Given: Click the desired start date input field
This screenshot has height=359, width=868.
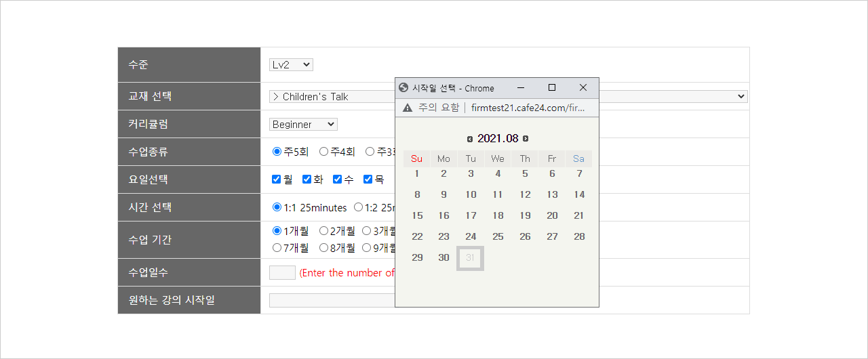Looking at the screenshot, I should [x=332, y=300].
